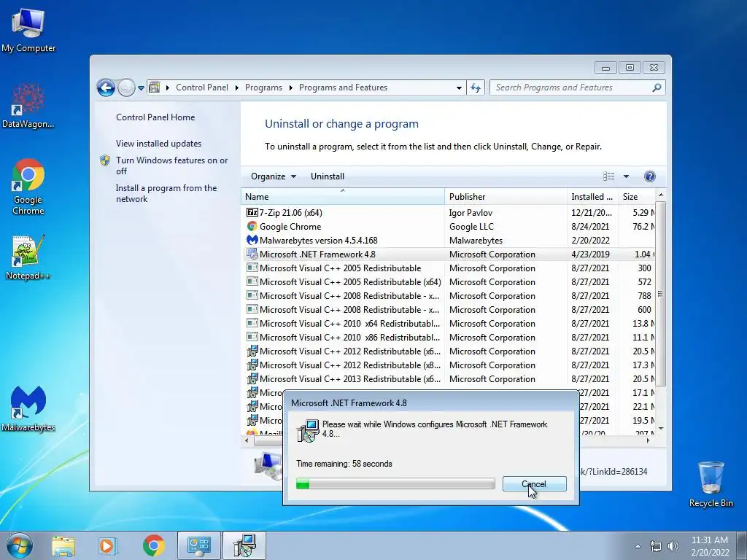This screenshot has width=747, height=560.
Task: Expand the breadcrumb arrow after Control Panel
Action: (237, 87)
